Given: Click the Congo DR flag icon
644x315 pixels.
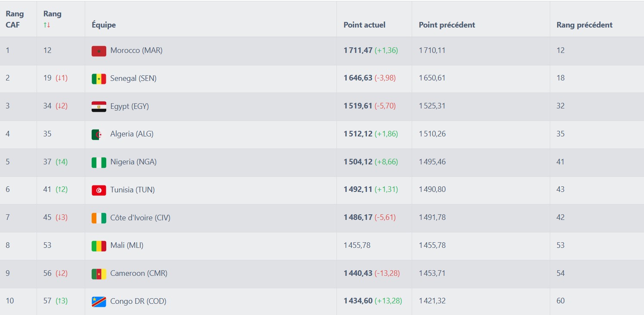Looking at the screenshot, I should click(99, 301).
